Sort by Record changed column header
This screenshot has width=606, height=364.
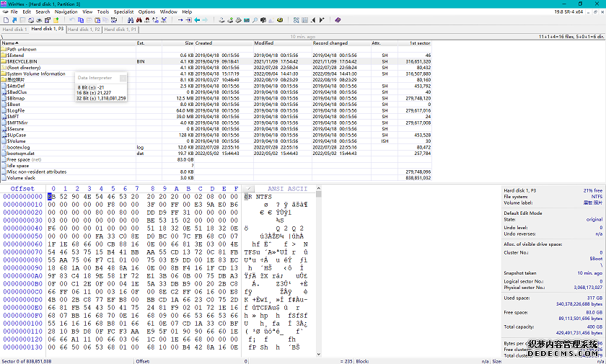pyautogui.click(x=341, y=43)
